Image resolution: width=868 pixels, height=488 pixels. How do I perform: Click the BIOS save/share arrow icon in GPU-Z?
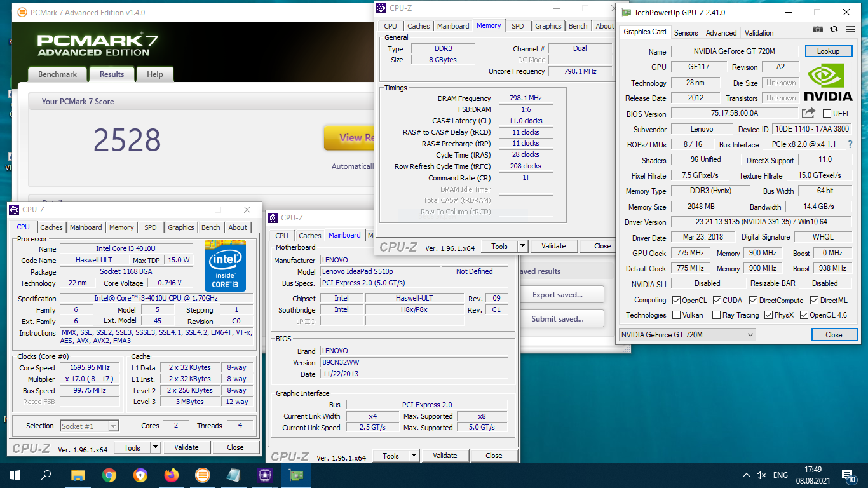pos(808,113)
